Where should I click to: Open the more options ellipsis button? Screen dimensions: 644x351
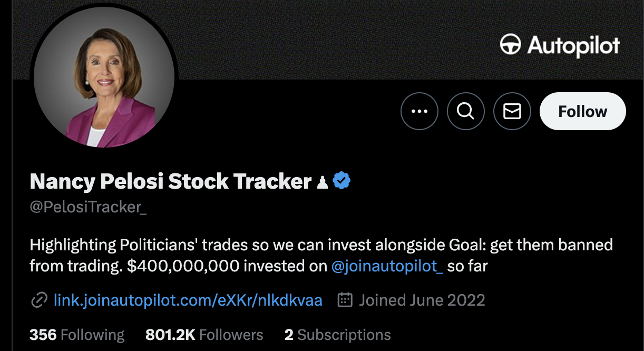[419, 111]
